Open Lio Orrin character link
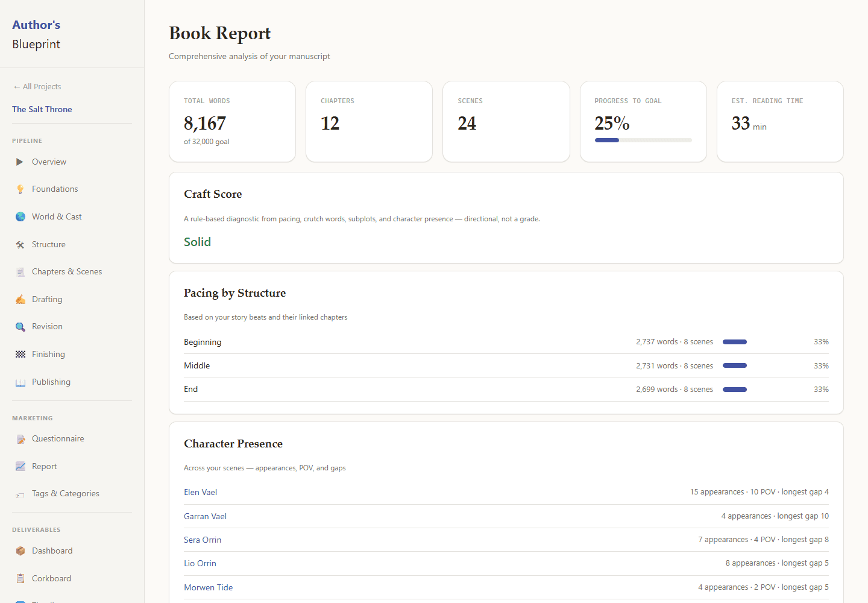The image size is (868, 603). [x=200, y=563]
